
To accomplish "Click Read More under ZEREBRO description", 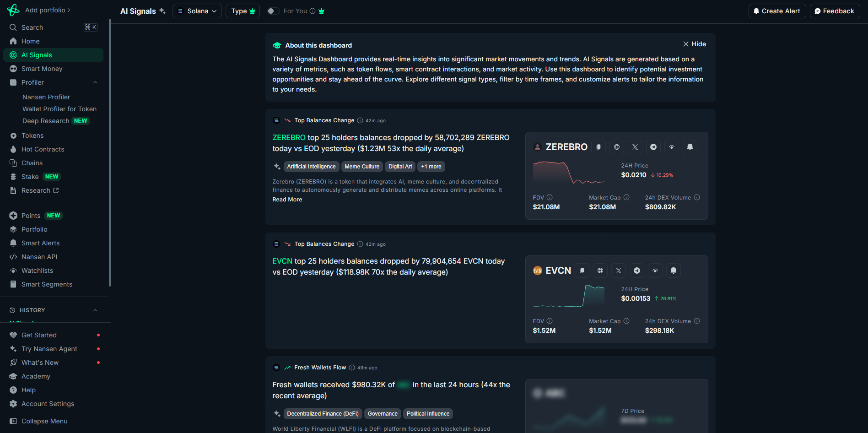I will coord(287,200).
